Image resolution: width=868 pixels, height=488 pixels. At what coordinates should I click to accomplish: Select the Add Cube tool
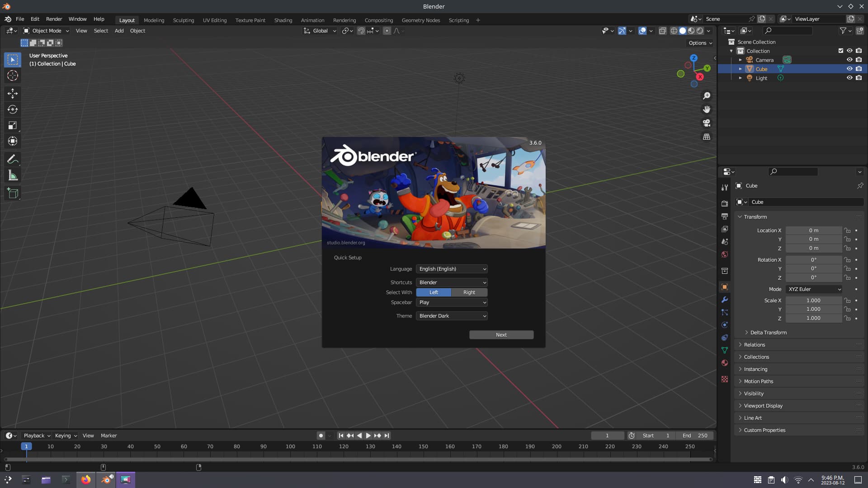pyautogui.click(x=13, y=193)
